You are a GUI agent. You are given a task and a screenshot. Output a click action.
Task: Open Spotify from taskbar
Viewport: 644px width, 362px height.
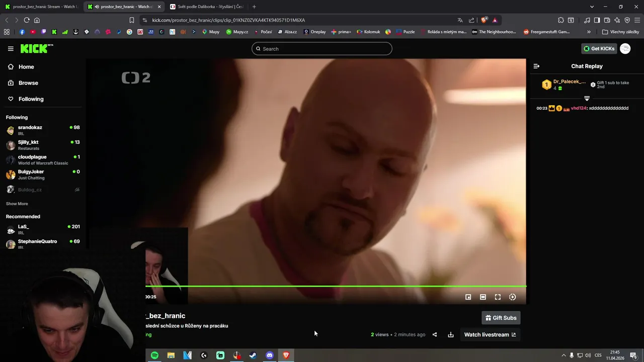point(154,355)
